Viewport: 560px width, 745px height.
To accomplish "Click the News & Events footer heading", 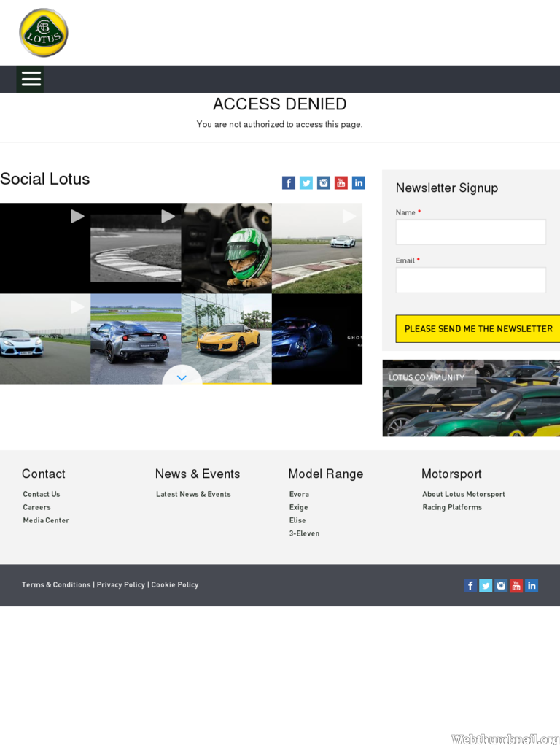I will pos(198,474).
